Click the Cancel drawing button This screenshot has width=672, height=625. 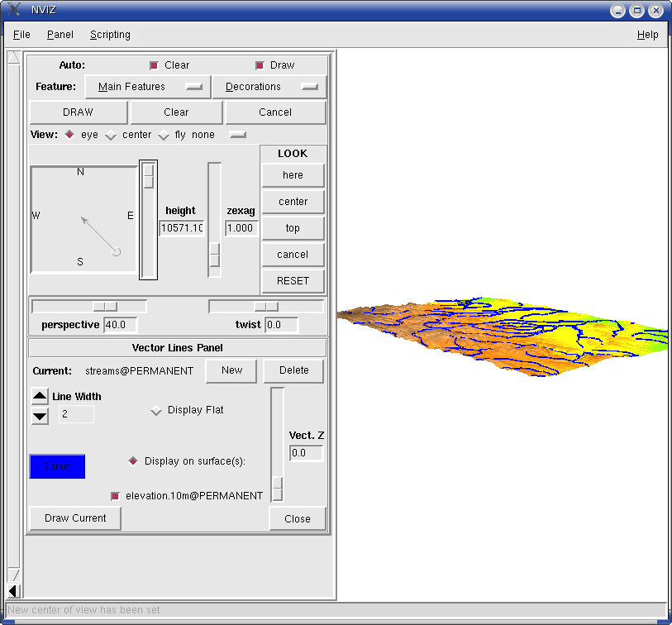275,112
